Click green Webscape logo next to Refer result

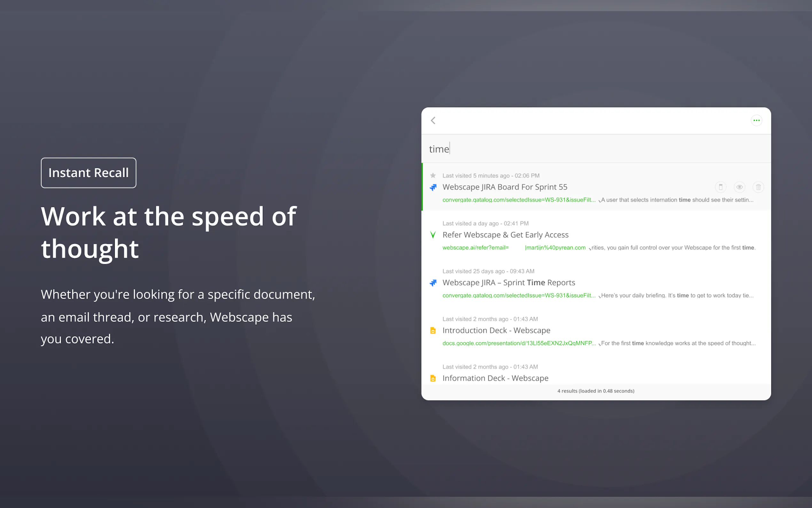(433, 235)
